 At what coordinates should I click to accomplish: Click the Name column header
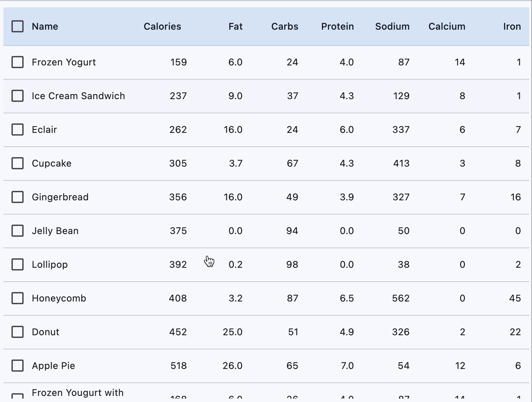pos(45,26)
